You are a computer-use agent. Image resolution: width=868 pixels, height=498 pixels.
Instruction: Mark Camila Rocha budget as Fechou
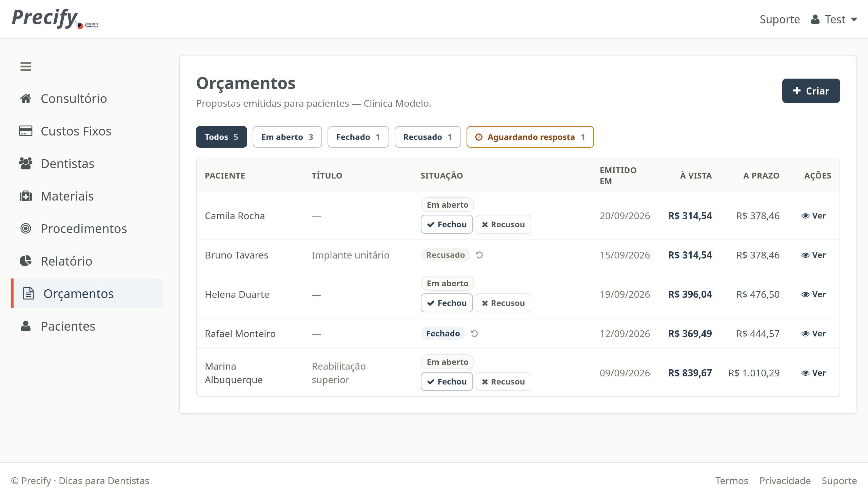pyautogui.click(x=446, y=224)
